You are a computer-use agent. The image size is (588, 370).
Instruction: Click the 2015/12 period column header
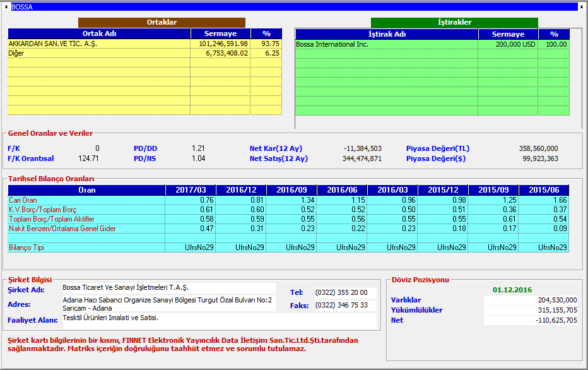[x=444, y=190]
